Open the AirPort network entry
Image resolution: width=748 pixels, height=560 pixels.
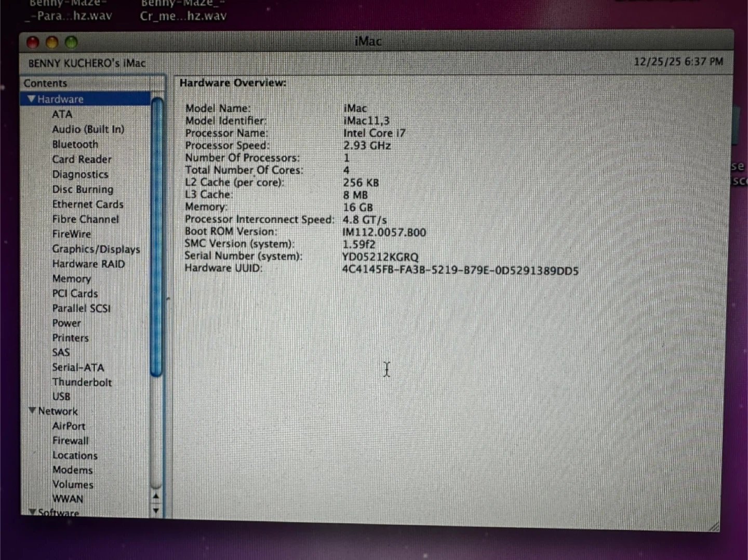click(69, 426)
